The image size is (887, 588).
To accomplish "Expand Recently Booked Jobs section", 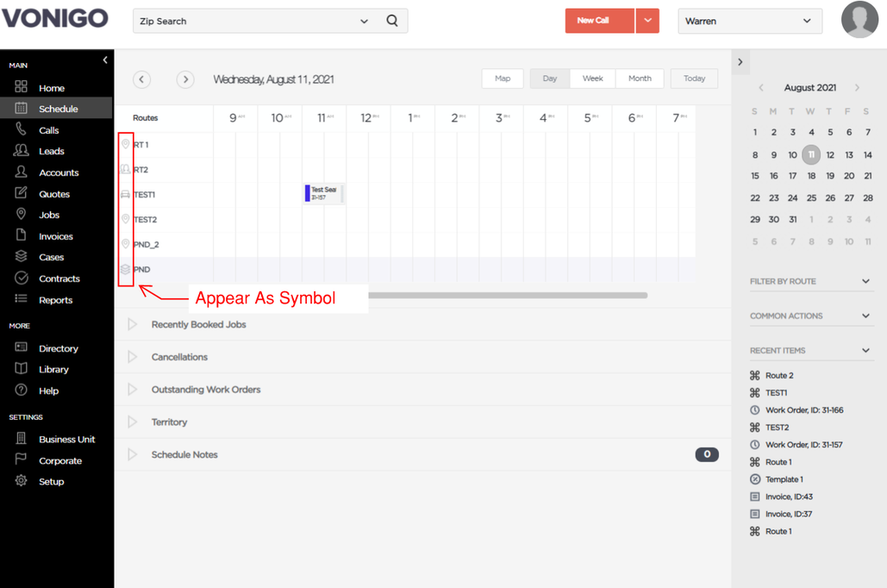I will [x=133, y=324].
